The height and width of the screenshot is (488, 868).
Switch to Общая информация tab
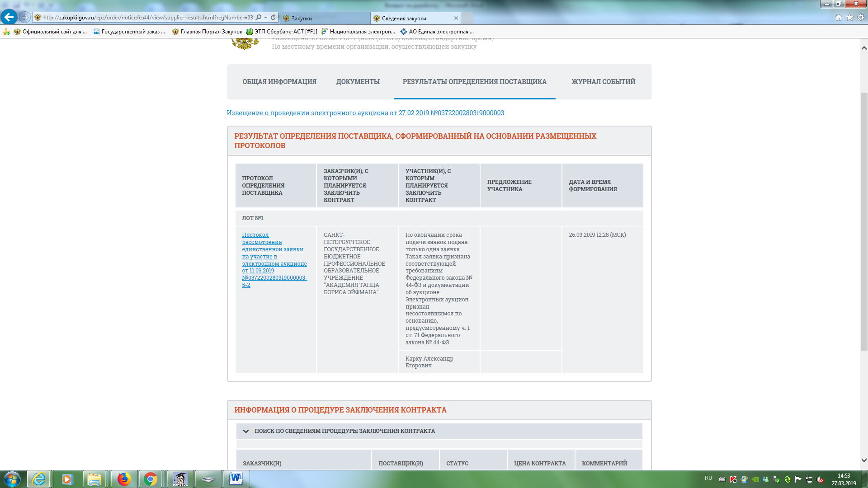279,82
